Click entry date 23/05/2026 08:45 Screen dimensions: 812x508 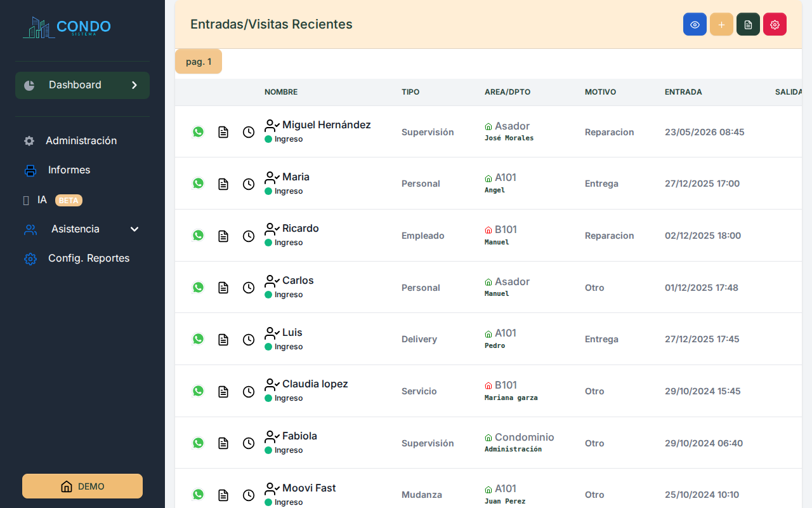[x=705, y=132]
